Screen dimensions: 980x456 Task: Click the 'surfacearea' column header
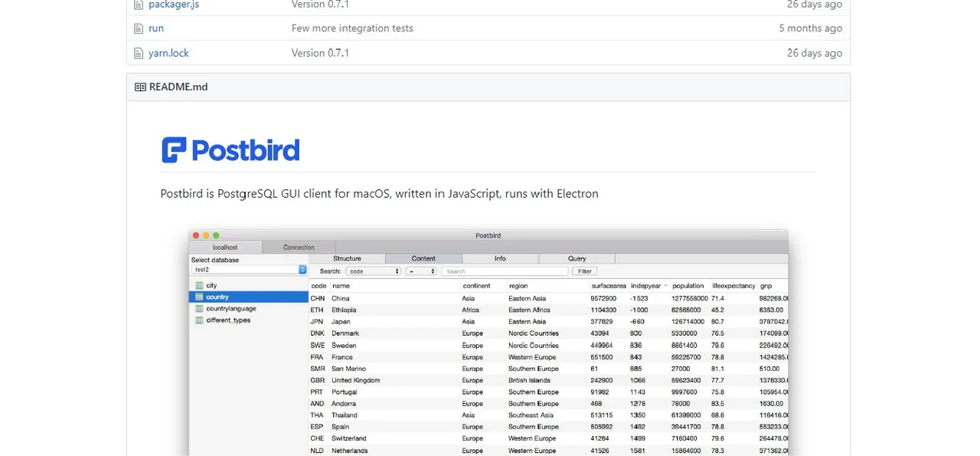609,286
